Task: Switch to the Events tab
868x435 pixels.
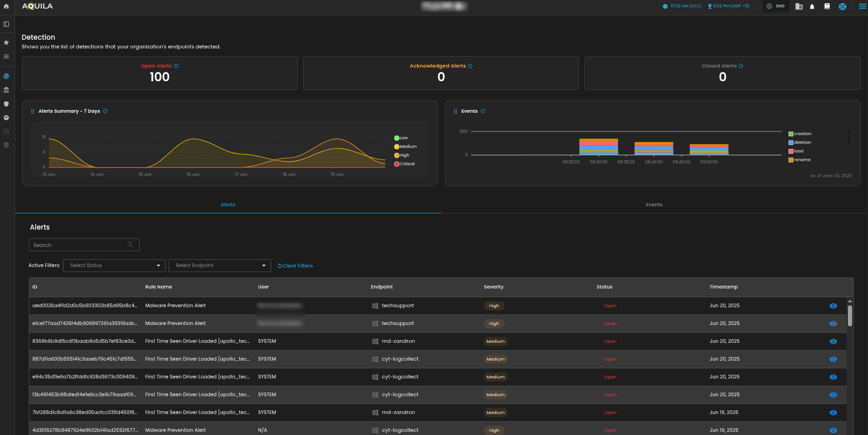Action: [x=654, y=205]
